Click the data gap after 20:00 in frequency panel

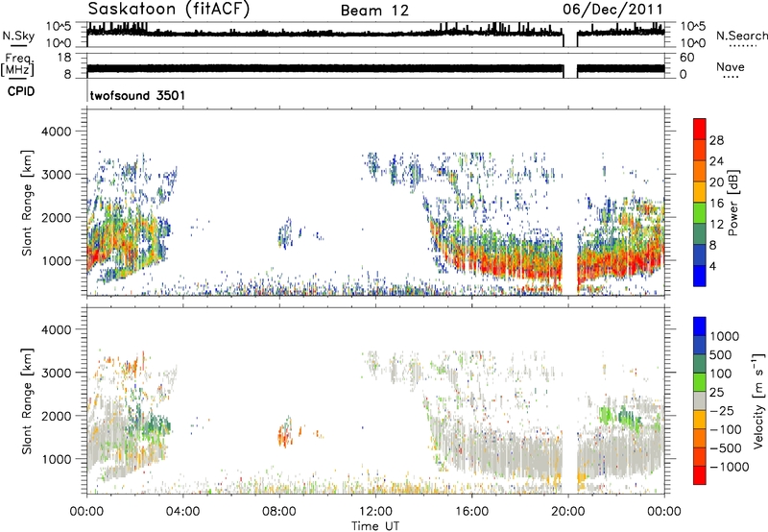coord(570,68)
